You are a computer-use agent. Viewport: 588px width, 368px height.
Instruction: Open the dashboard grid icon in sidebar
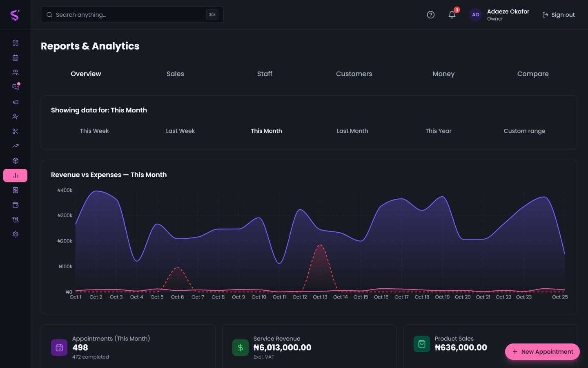coord(16,43)
